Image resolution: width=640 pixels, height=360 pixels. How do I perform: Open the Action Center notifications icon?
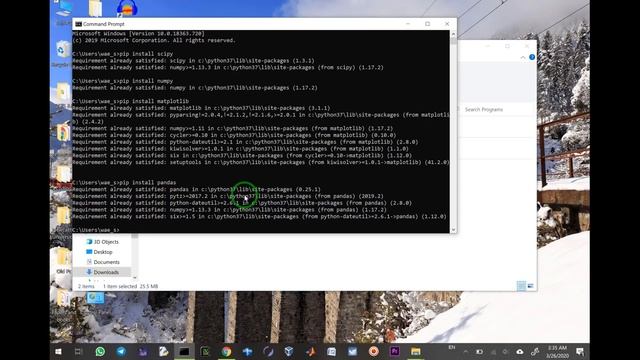pyautogui.click(x=580, y=351)
